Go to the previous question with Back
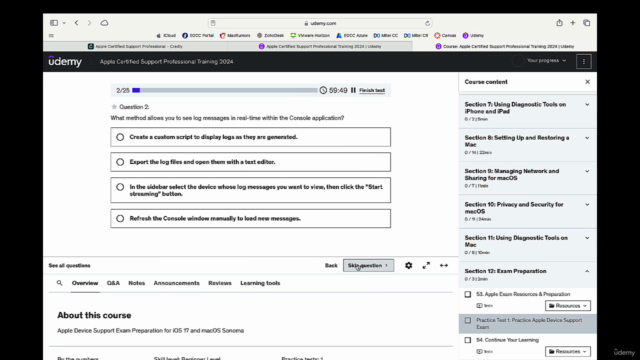The image size is (640, 360). (x=331, y=266)
